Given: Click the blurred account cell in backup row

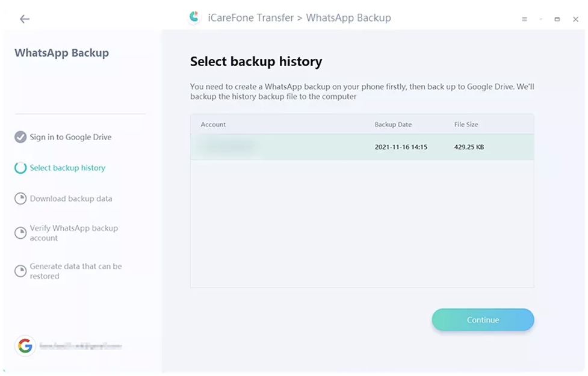Looking at the screenshot, I should [x=227, y=147].
